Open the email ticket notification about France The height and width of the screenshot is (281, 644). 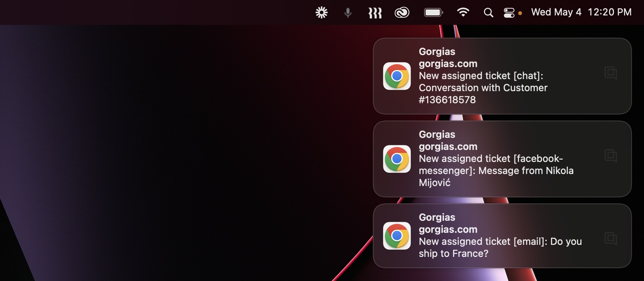502,236
